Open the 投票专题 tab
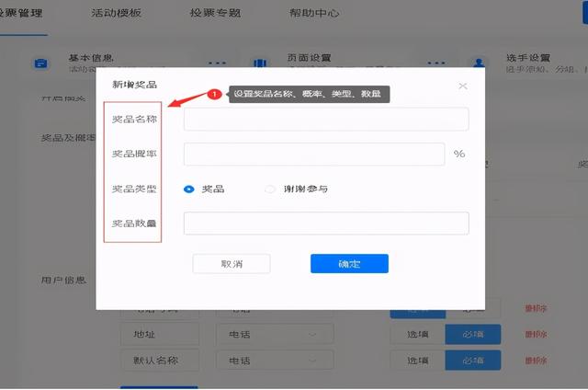The width and height of the screenshot is (588, 390). point(215,13)
